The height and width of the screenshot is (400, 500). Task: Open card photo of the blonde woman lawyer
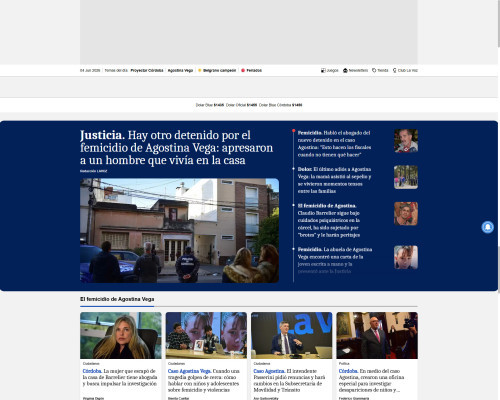(121, 335)
